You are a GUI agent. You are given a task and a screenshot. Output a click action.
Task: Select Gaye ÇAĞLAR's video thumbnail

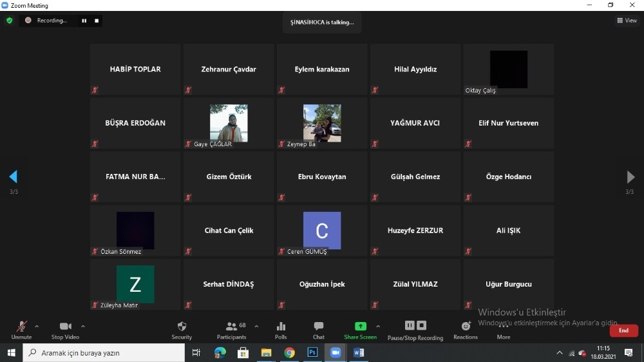(229, 123)
